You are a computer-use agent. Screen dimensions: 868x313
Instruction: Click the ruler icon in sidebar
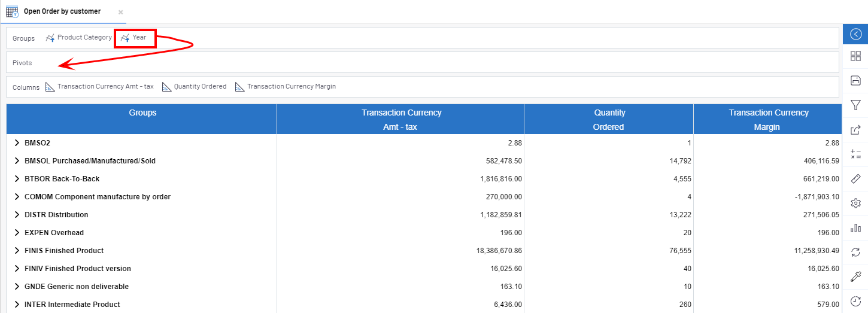[855, 179]
